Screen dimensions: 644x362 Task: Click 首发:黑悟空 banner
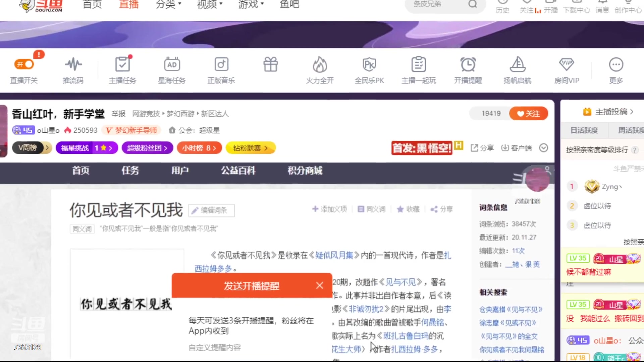422,148
